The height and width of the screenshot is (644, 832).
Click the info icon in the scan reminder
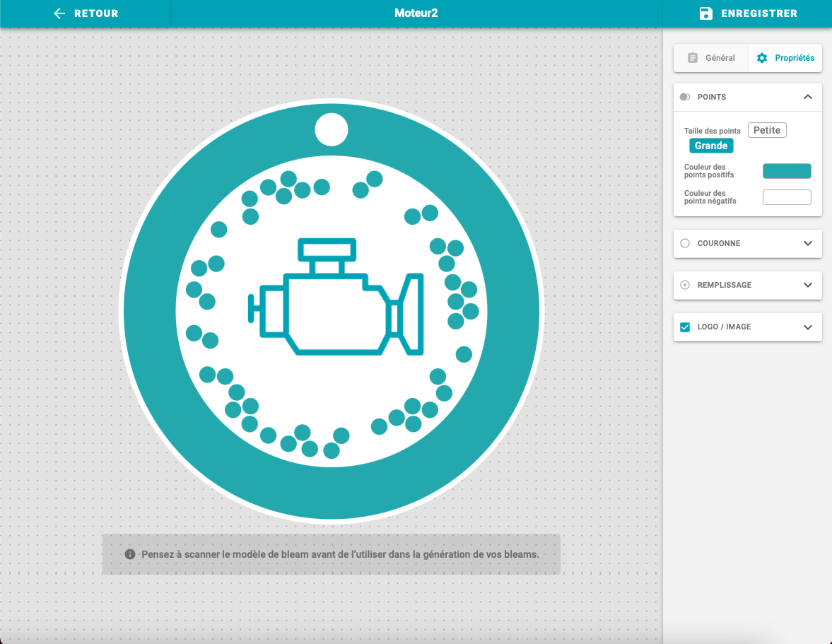click(x=130, y=554)
